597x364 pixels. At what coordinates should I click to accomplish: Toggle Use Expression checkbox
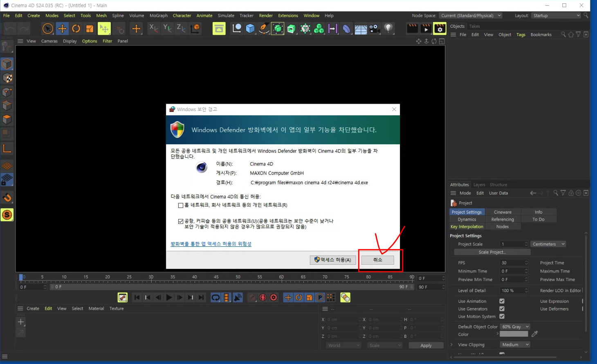(584, 301)
